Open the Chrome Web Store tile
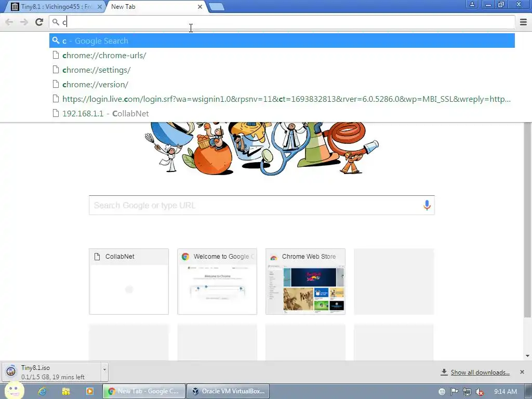Screen dimensions: 532x399 pyautogui.click(x=305, y=282)
